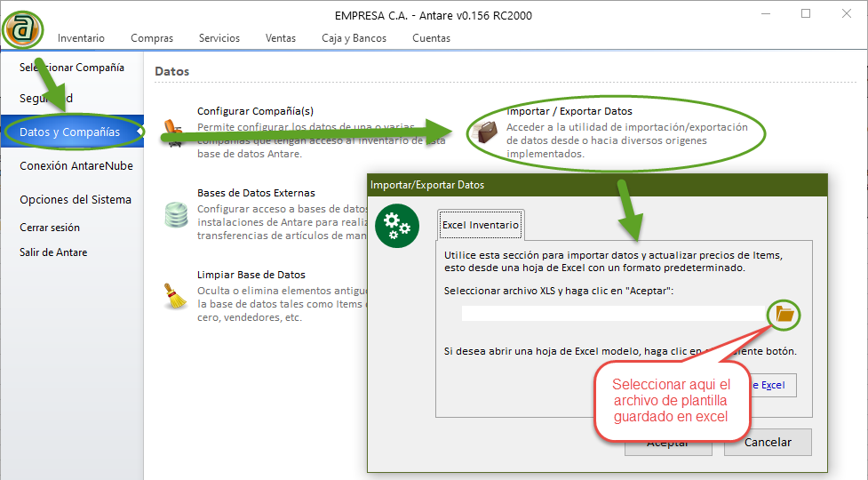Switch to the Excel Inventario tab
This screenshot has height=480, width=868.
(x=481, y=226)
